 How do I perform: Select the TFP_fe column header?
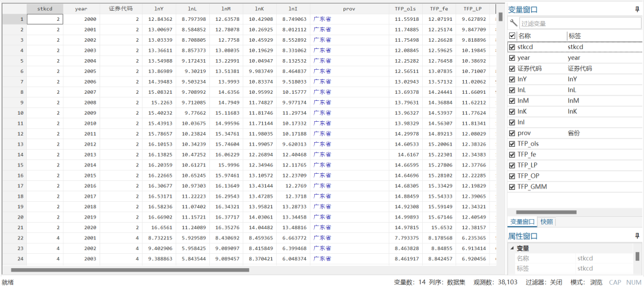click(x=439, y=8)
